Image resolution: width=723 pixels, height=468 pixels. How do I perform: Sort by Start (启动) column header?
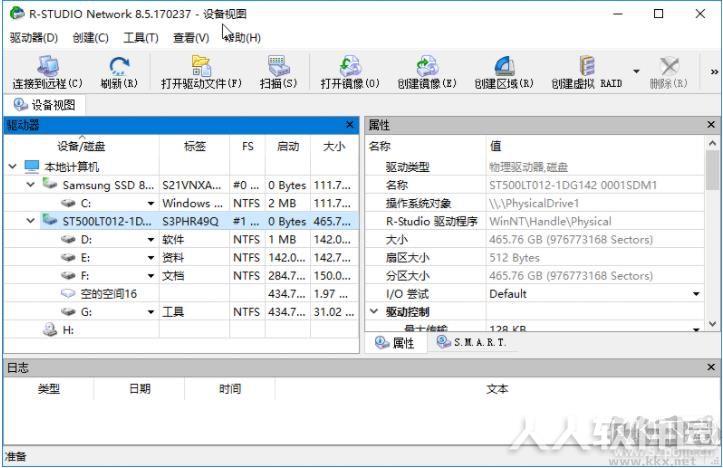click(288, 146)
